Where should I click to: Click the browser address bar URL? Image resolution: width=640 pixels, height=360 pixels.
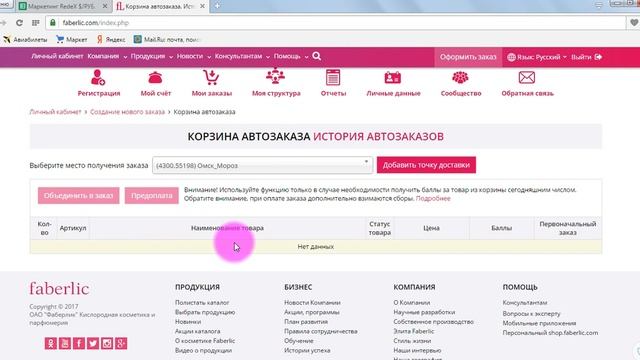click(96, 23)
